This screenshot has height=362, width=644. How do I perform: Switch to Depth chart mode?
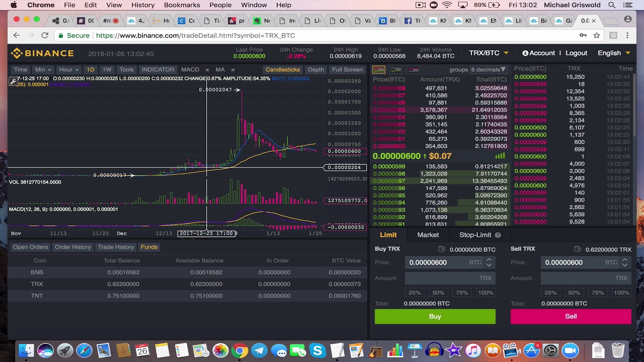pyautogui.click(x=316, y=70)
